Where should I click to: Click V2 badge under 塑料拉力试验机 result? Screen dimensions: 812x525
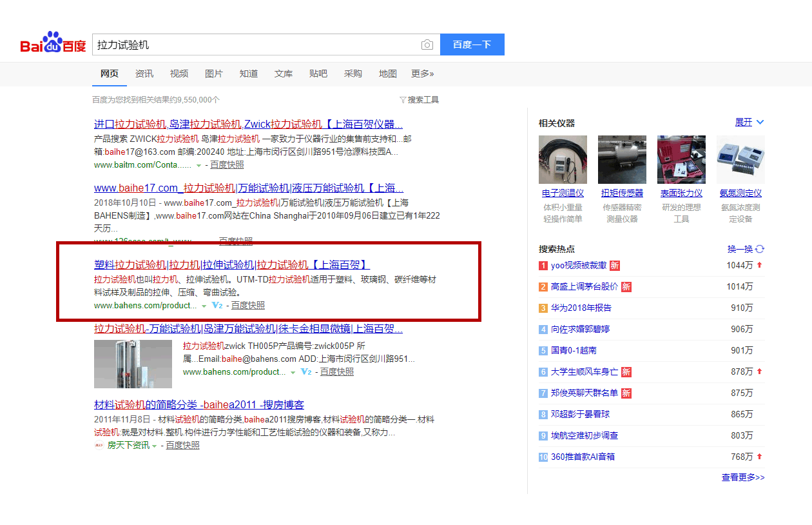(x=217, y=305)
